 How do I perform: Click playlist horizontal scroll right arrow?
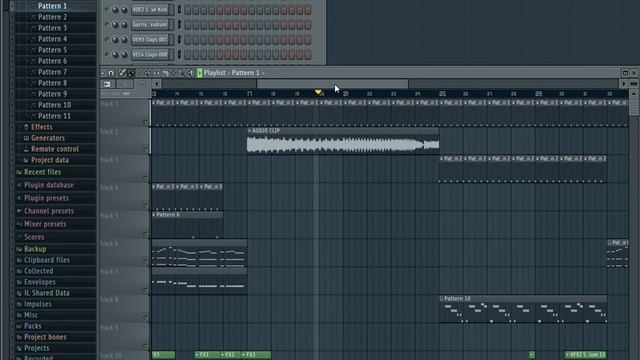pos(624,84)
